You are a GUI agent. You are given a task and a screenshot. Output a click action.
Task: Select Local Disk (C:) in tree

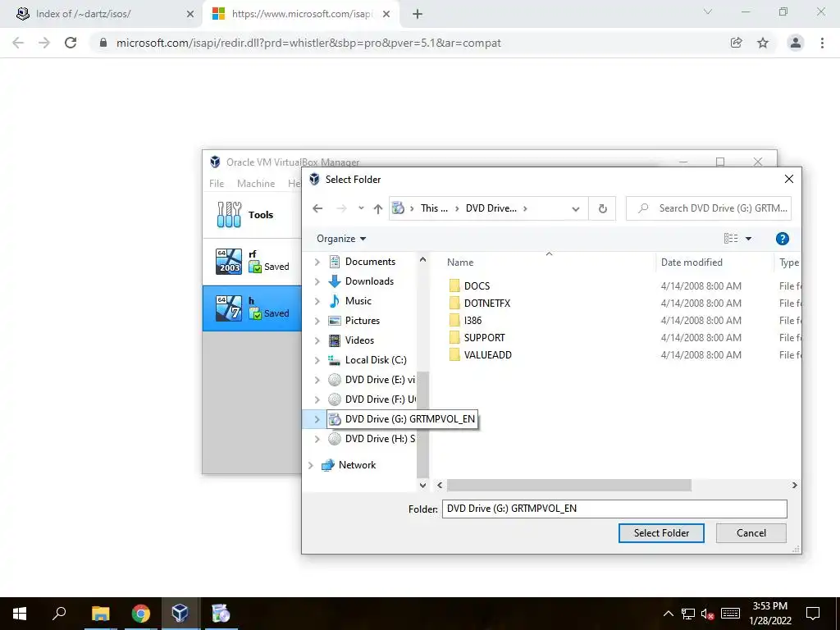pos(376,360)
